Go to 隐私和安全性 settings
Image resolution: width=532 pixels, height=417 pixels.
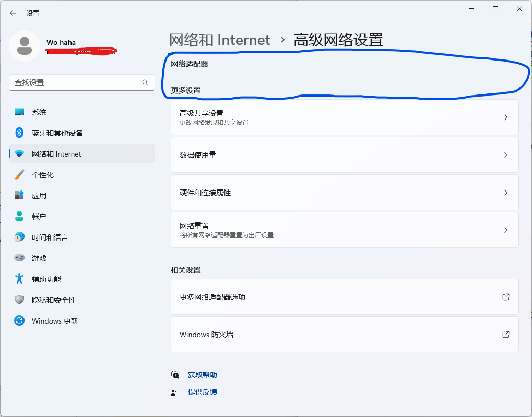82,300
